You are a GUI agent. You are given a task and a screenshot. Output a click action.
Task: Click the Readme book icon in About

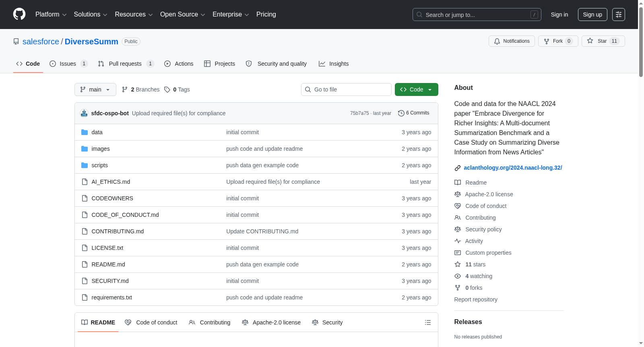click(458, 183)
